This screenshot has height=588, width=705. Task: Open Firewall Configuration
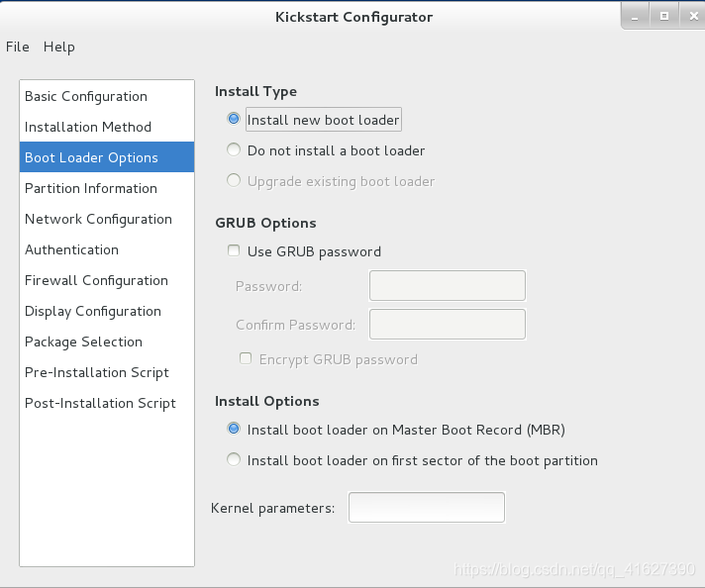[107, 280]
